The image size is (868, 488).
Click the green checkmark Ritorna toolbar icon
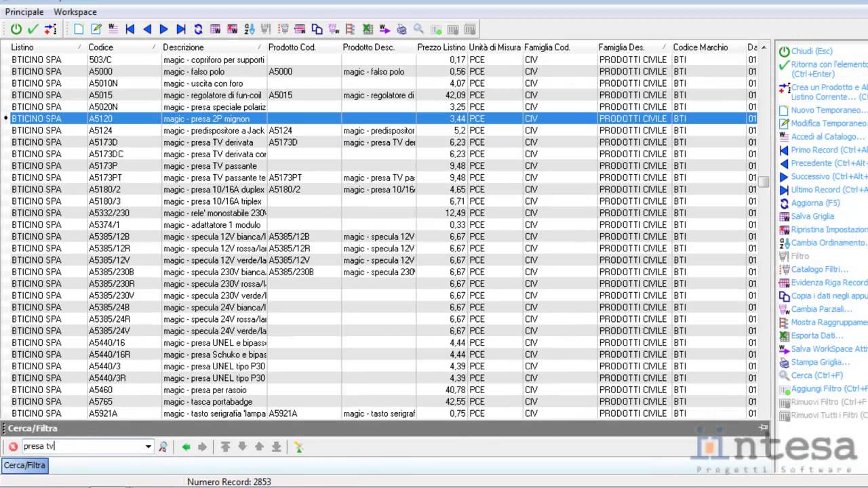(33, 29)
